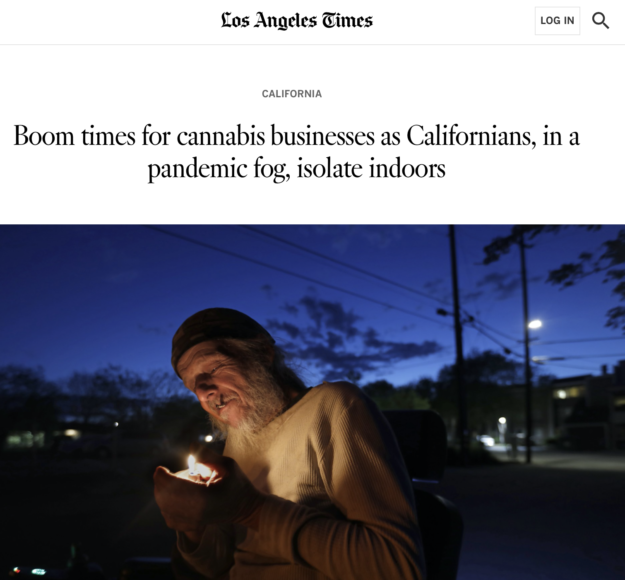The width and height of the screenshot is (625, 580).
Task: Click the glowing streetlight in photo
Action: pyautogui.click(x=535, y=324)
